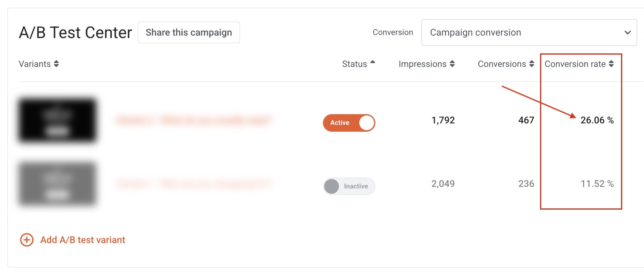644x275 pixels.
Task: Click Add A/B test variant link
Action: 82,240
